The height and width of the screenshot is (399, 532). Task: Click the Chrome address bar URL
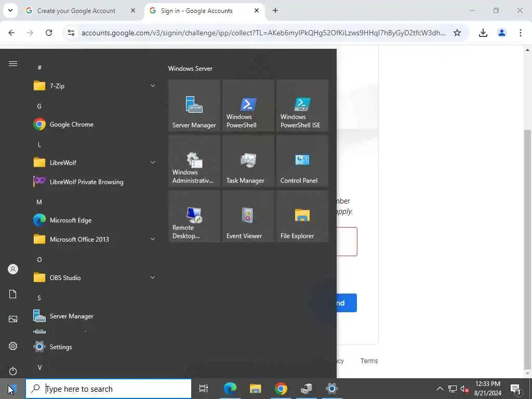(x=263, y=33)
